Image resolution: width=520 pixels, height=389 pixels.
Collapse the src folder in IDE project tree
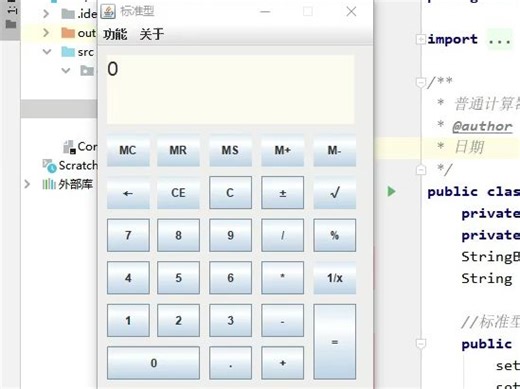[47, 52]
